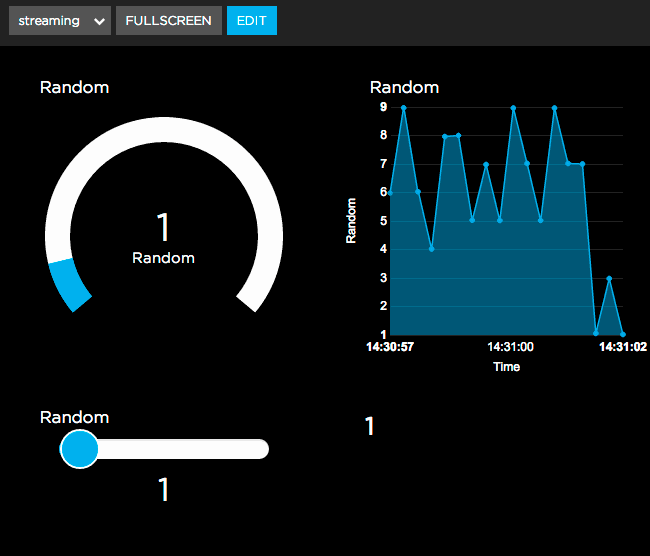650x556 pixels.
Task: Click the chart data point at value 3
Action: (x=609, y=278)
